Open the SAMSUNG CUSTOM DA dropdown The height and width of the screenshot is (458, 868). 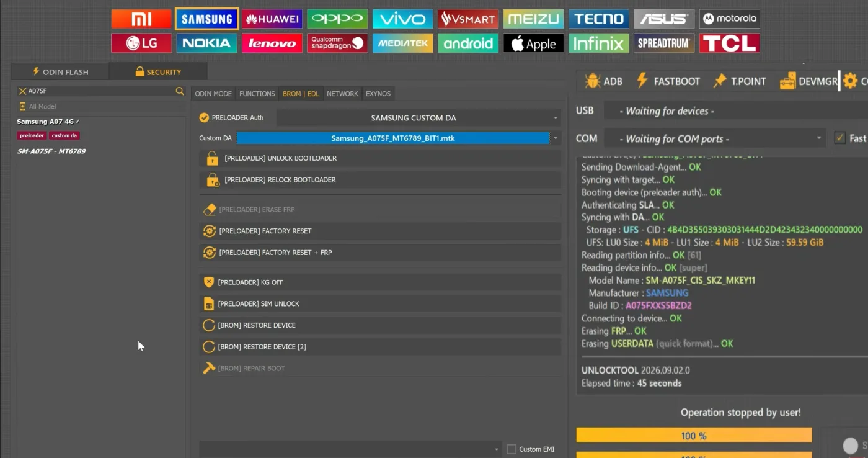[x=418, y=118]
